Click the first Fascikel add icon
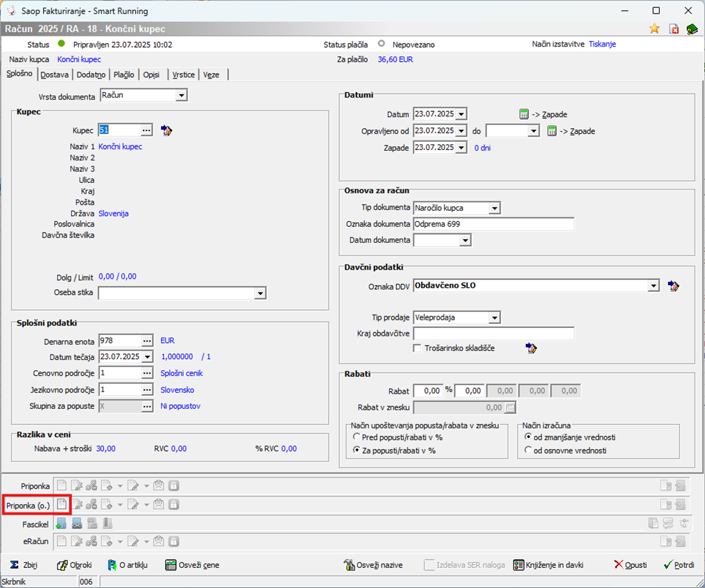Viewport: 705px width, 588px height. pos(61,523)
